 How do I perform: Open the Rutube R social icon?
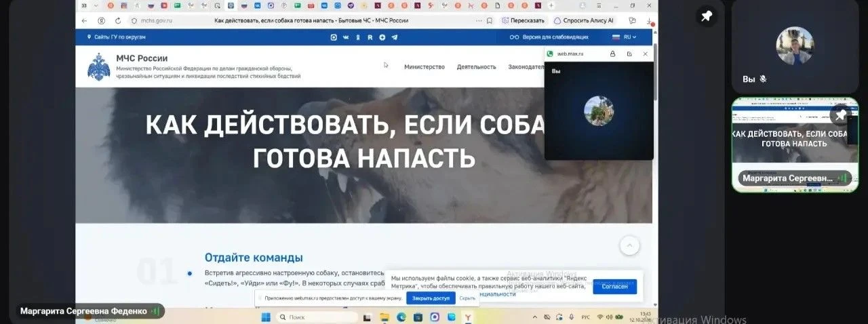[370, 37]
